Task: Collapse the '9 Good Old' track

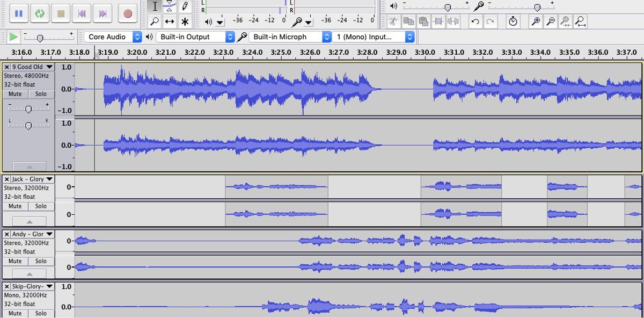Action: coord(30,167)
